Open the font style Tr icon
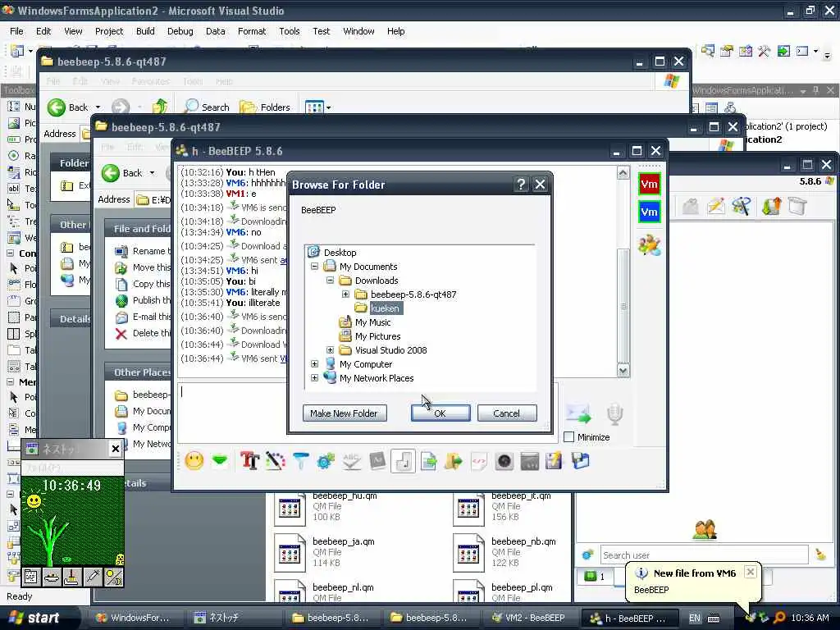This screenshot has width=840, height=630. tap(249, 461)
